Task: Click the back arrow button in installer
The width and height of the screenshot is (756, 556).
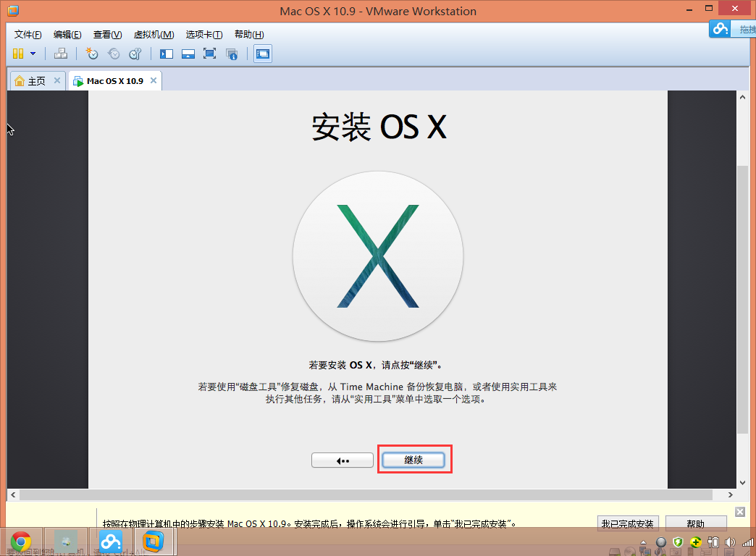Action: click(x=343, y=460)
